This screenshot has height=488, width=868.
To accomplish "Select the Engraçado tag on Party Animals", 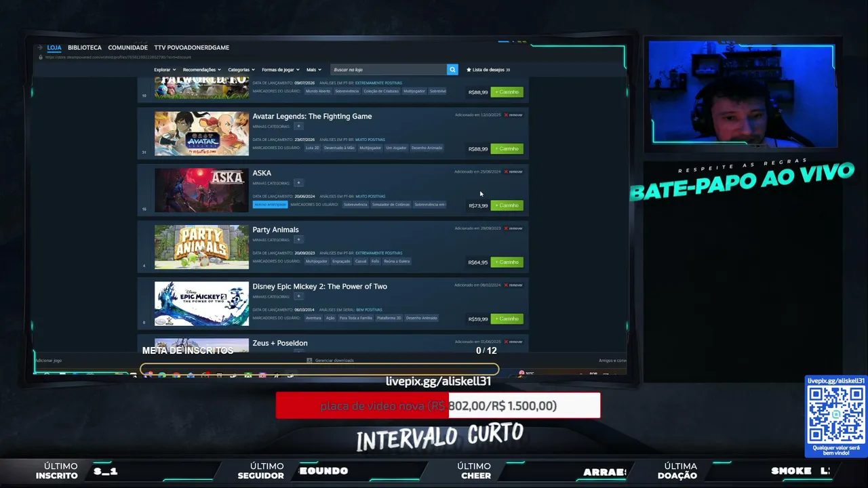I will click(341, 261).
